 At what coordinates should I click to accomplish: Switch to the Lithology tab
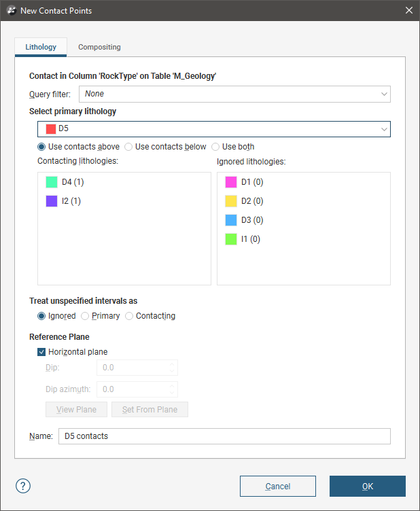(x=41, y=47)
